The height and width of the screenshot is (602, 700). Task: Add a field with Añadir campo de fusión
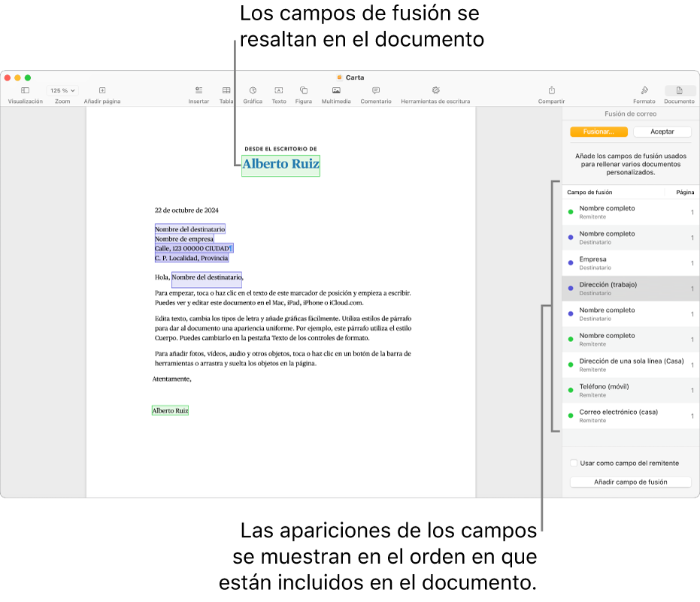coord(630,482)
